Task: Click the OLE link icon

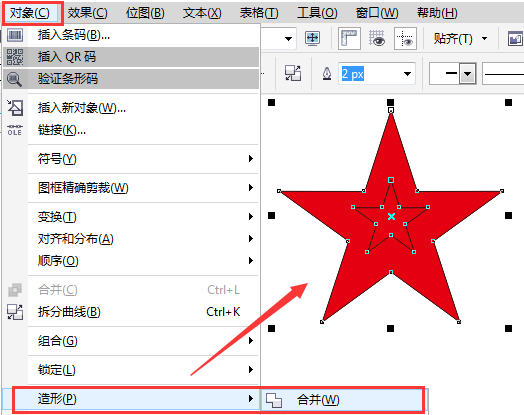Action: 15,130
